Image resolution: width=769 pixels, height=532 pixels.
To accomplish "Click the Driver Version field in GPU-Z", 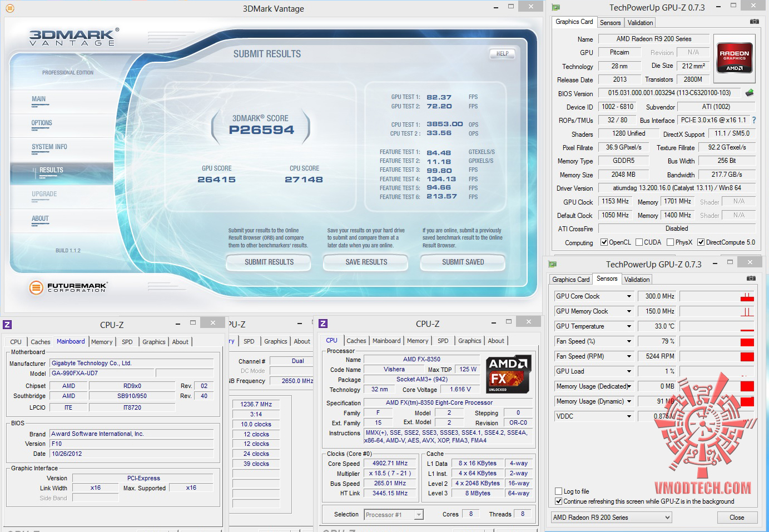I will (x=677, y=188).
